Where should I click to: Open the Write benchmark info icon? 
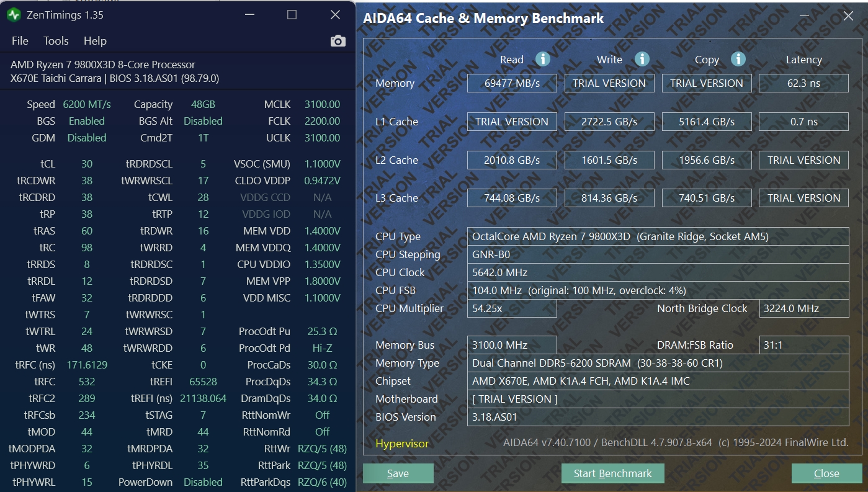click(x=642, y=59)
